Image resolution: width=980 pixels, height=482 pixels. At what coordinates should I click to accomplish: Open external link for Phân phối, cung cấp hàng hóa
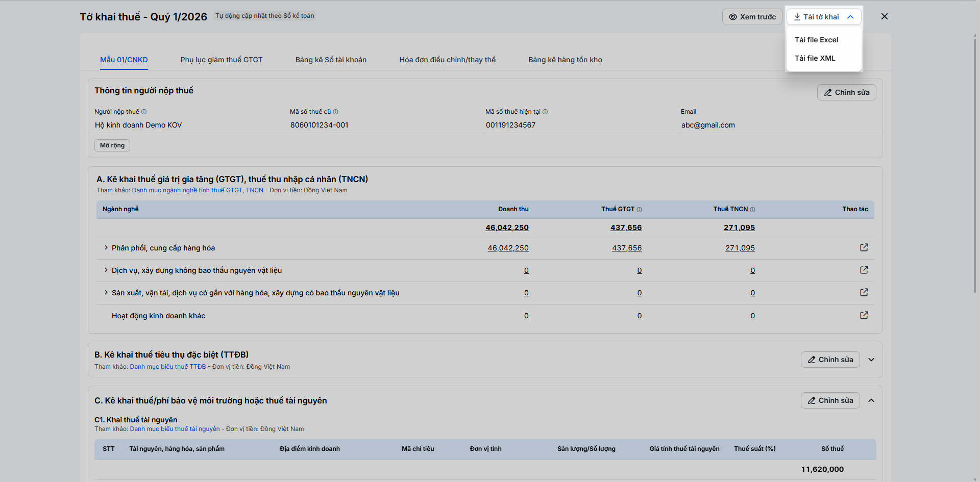(864, 247)
